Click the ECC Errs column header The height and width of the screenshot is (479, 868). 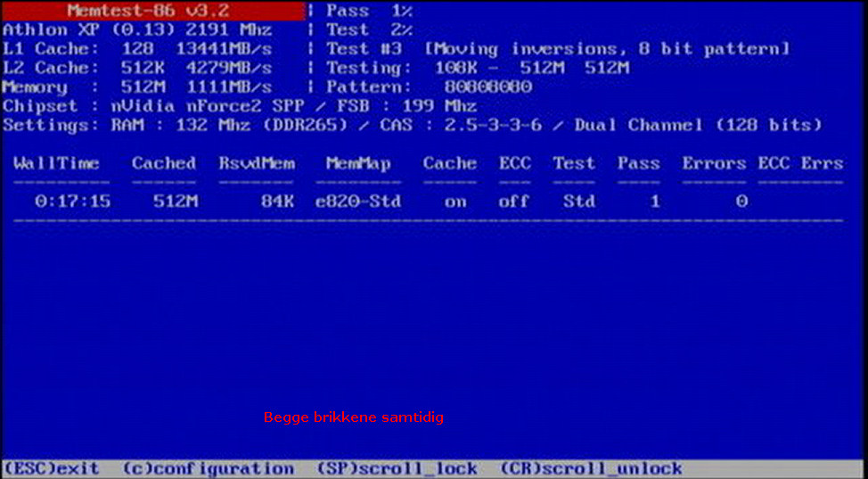pos(800,163)
